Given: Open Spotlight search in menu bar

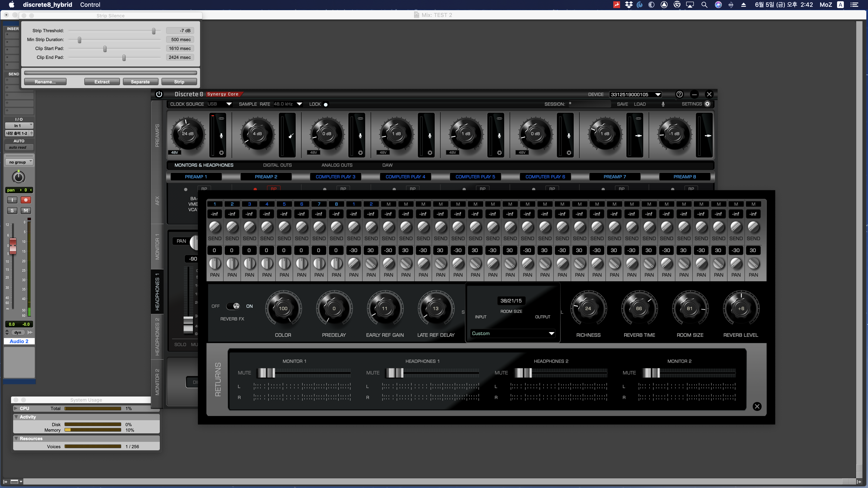Looking at the screenshot, I should [704, 5].
